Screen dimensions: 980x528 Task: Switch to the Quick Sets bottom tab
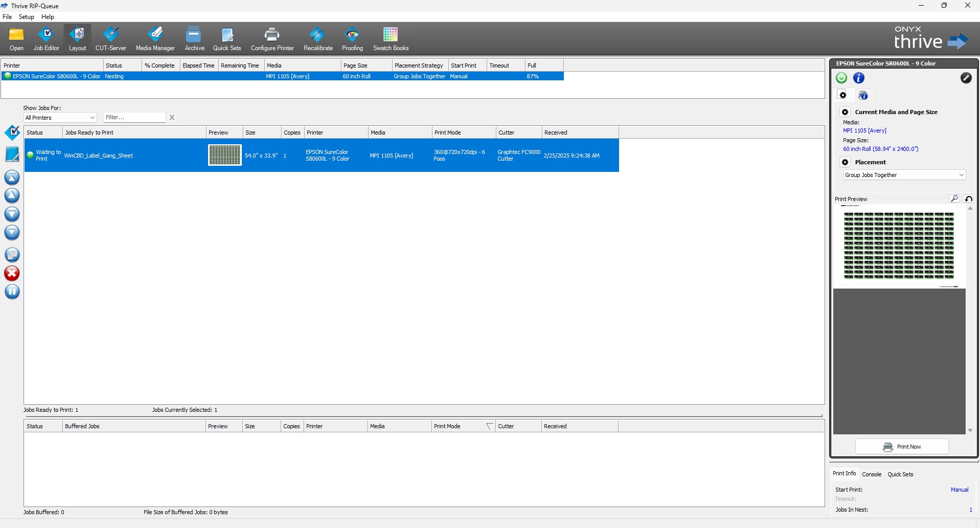tap(900, 474)
